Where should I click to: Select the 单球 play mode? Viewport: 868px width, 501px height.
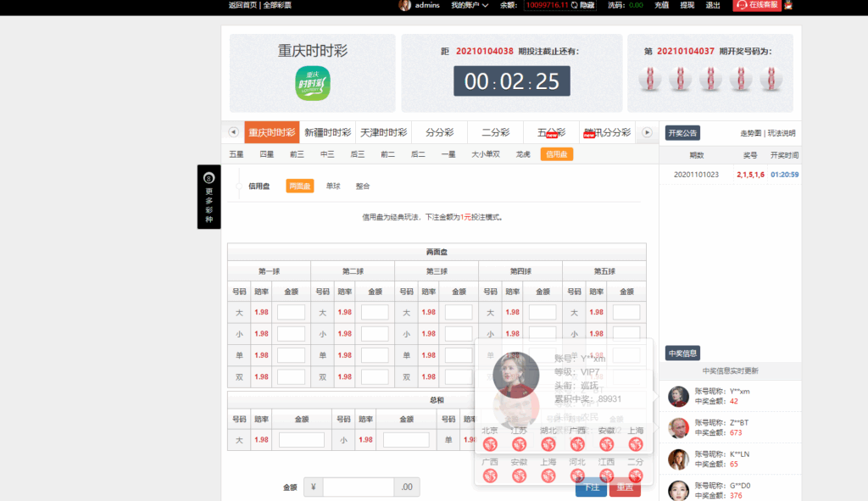coord(333,186)
